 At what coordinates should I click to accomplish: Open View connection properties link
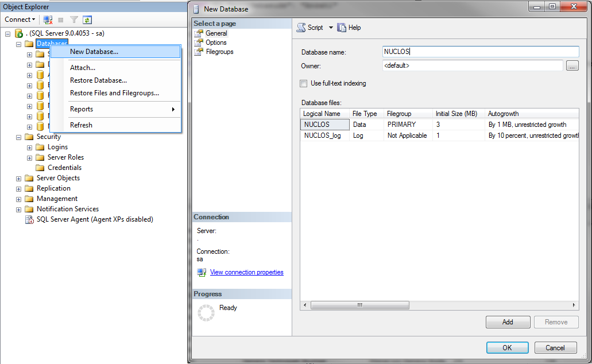(246, 272)
